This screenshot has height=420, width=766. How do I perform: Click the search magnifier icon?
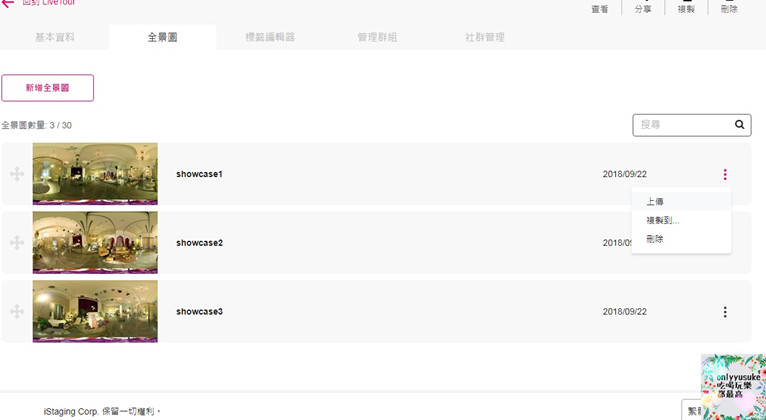pyautogui.click(x=740, y=125)
